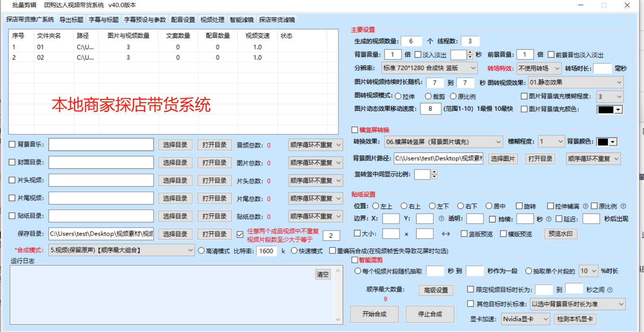Open the 字幕预设与参数 tab
Viewport: 644px width, 332px height.
(145, 20)
